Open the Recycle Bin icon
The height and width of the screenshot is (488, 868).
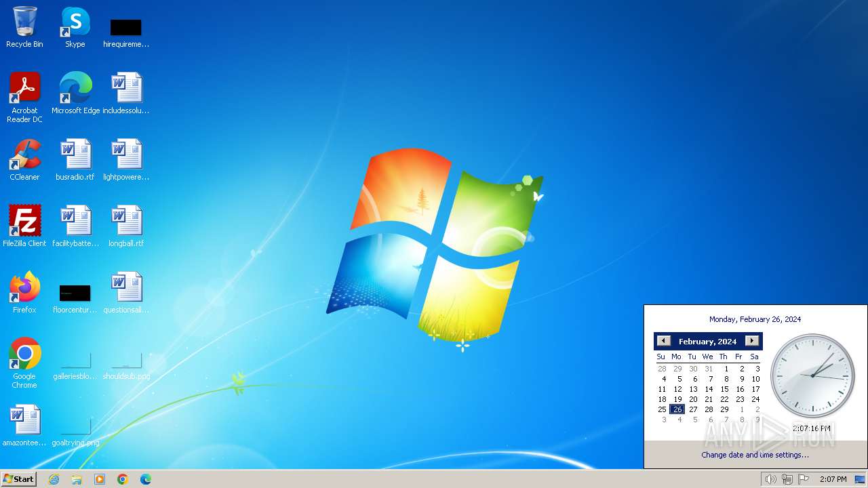[24, 27]
